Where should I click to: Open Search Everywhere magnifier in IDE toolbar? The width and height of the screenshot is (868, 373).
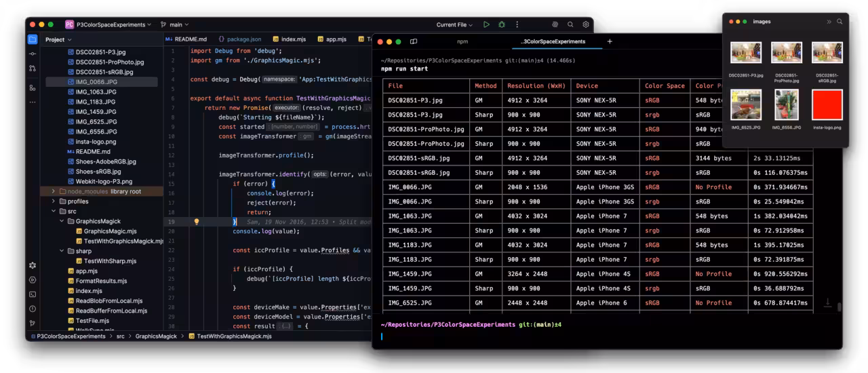click(570, 24)
